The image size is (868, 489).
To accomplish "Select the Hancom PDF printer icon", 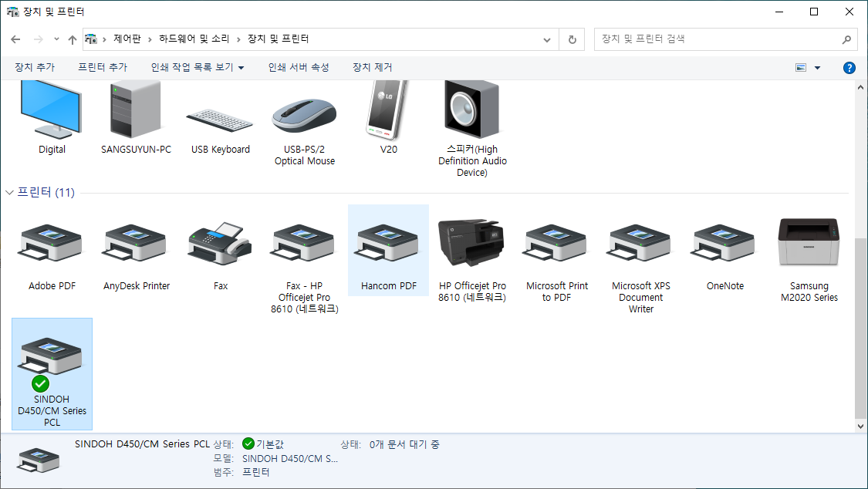I will (388, 243).
